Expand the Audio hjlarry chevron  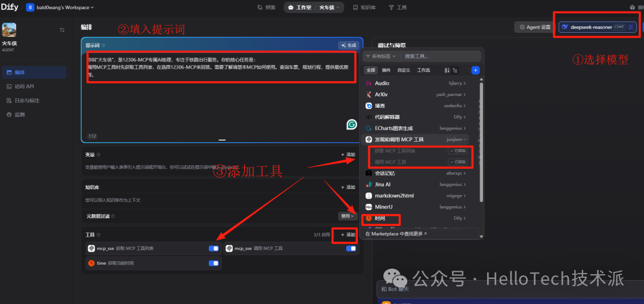[465, 83]
